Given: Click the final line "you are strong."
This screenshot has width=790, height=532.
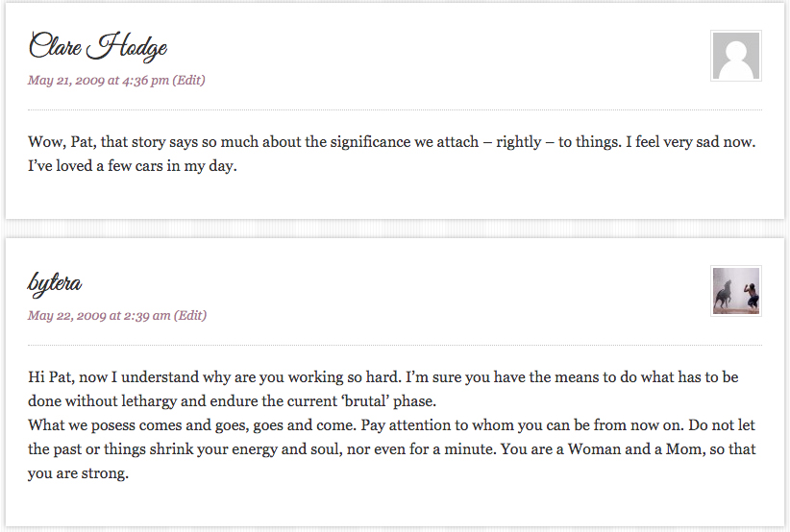Looking at the screenshot, I should tap(78, 473).
